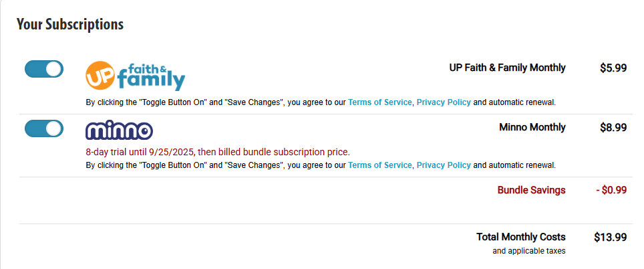Image resolution: width=644 pixels, height=269 pixels.
Task: Click the -$0.99 savings amount
Action: pos(611,190)
